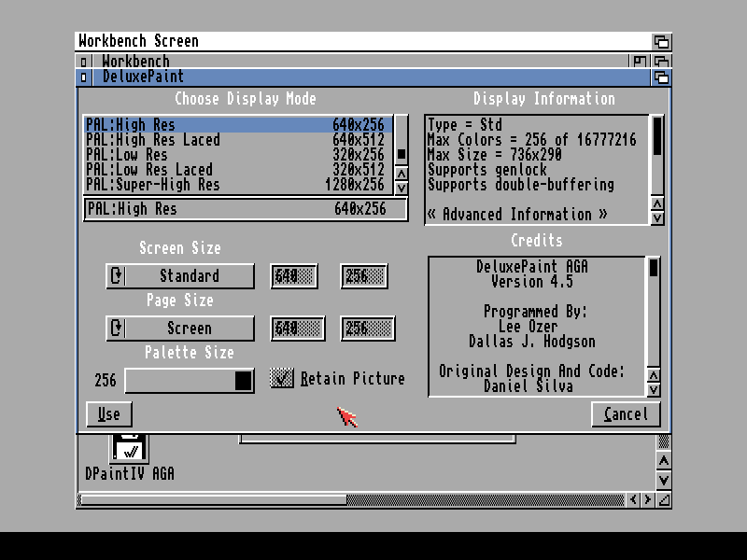Toggle the Retain Picture checkbox
Screen dimensions: 747x560
tap(282, 378)
